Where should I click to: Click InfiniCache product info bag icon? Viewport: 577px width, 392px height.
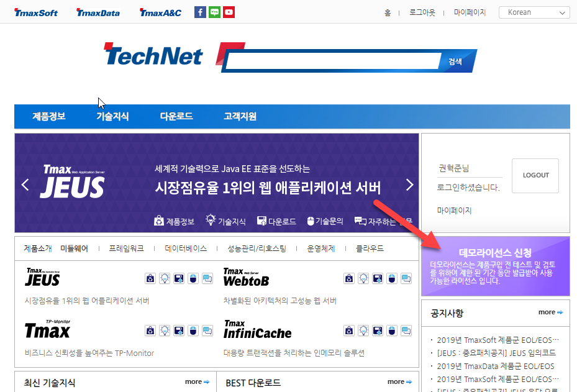pos(349,330)
